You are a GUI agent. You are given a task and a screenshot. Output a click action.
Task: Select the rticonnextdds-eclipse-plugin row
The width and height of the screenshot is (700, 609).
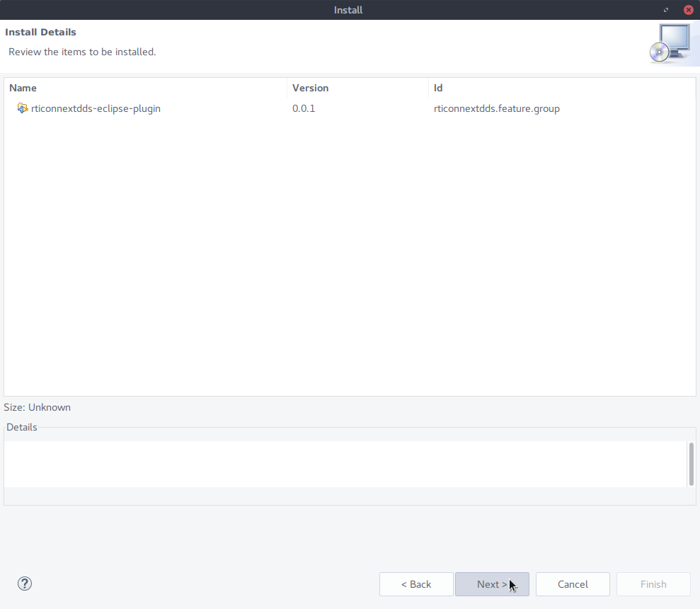[x=96, y=108]
